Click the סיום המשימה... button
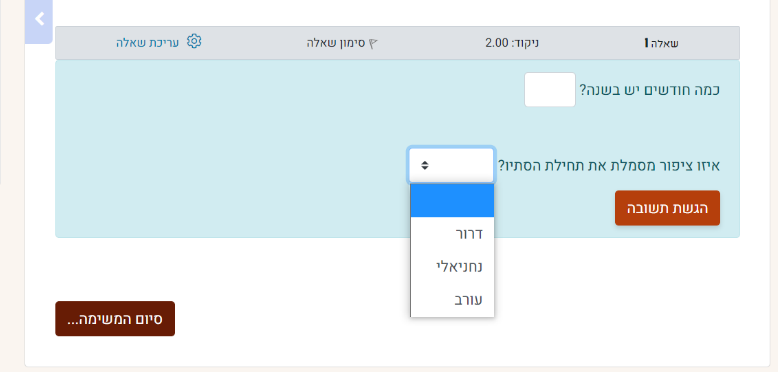 [115, 318]
